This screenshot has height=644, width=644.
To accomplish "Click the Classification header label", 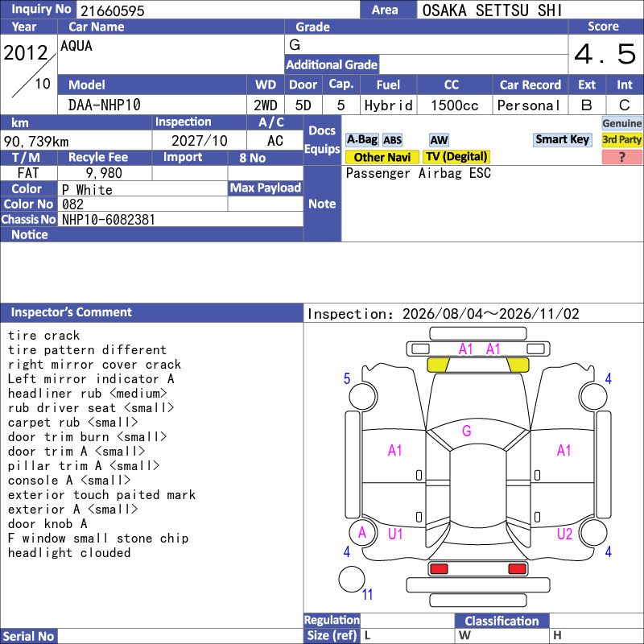I will coord(502,621).
